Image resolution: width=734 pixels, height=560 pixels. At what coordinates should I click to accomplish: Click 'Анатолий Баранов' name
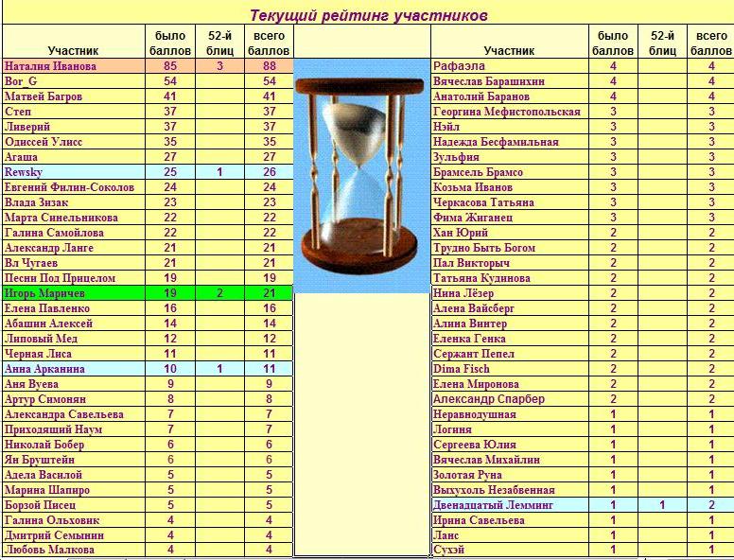pyautogui.click(x=509, y=96)
